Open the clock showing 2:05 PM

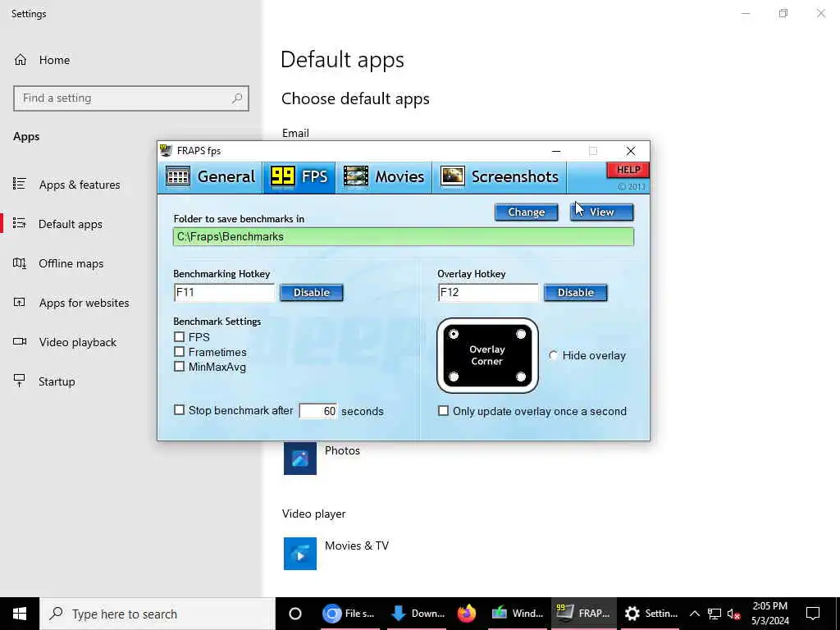coord(769,614)
